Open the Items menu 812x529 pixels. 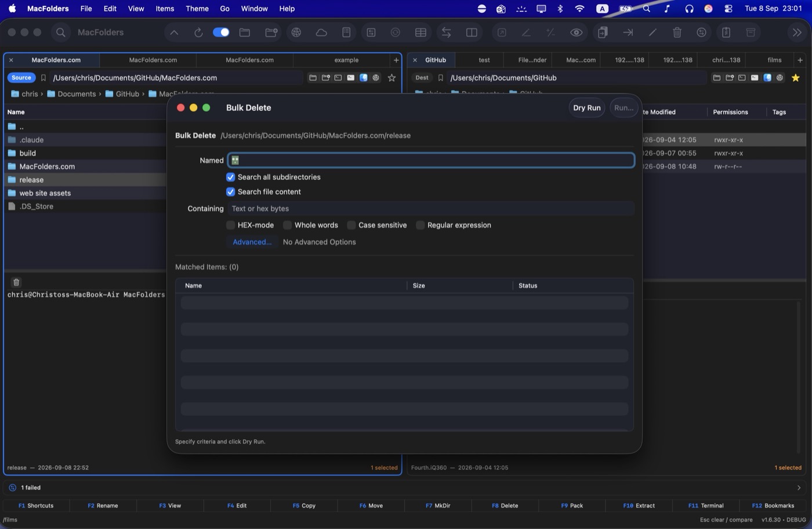[x=165, y=9]
